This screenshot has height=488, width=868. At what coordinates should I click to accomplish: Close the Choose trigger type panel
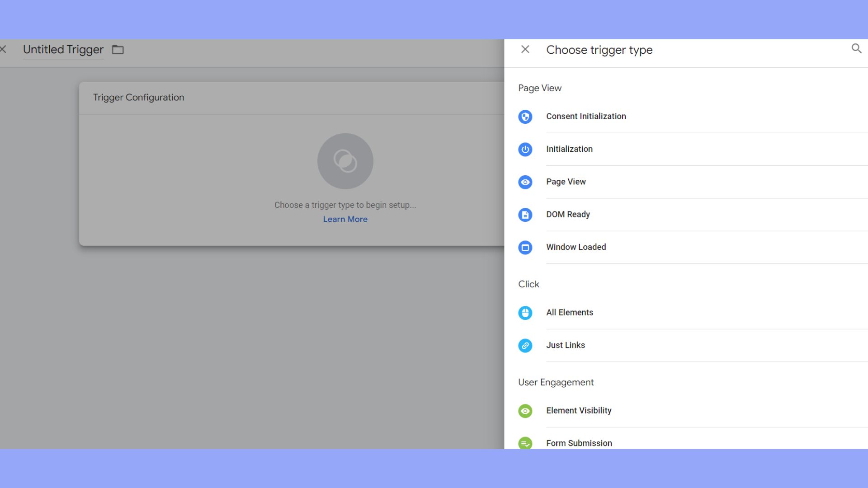click(x=525, y=49)
